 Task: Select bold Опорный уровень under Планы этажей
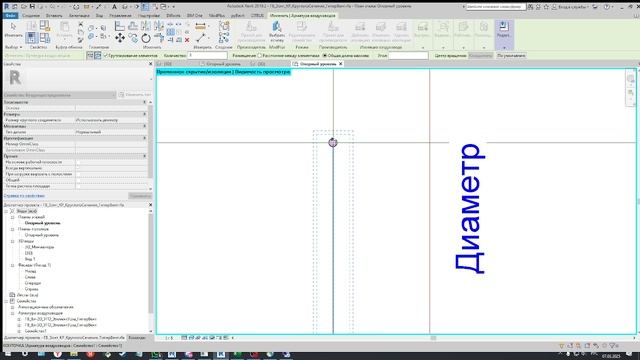[42, 223]
